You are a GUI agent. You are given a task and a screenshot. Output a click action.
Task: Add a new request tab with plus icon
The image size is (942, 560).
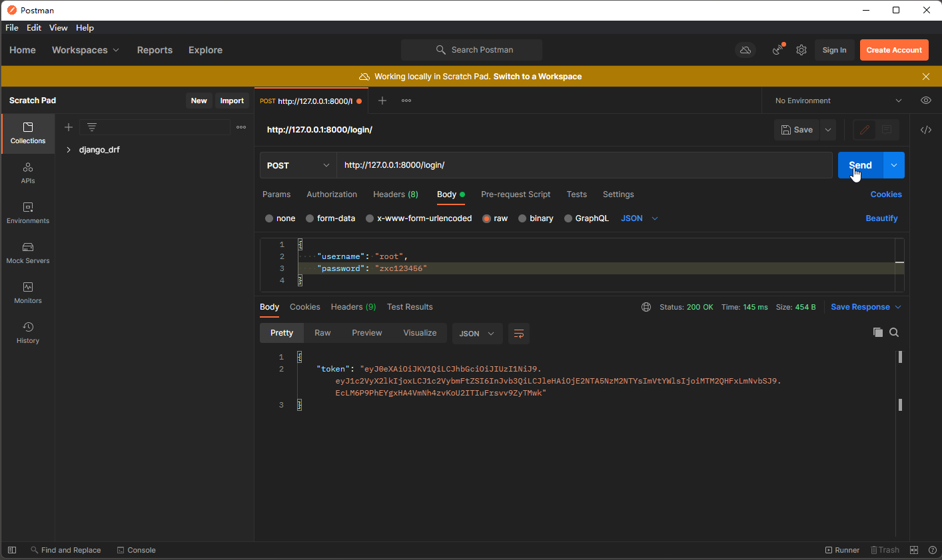click(382, 101)
